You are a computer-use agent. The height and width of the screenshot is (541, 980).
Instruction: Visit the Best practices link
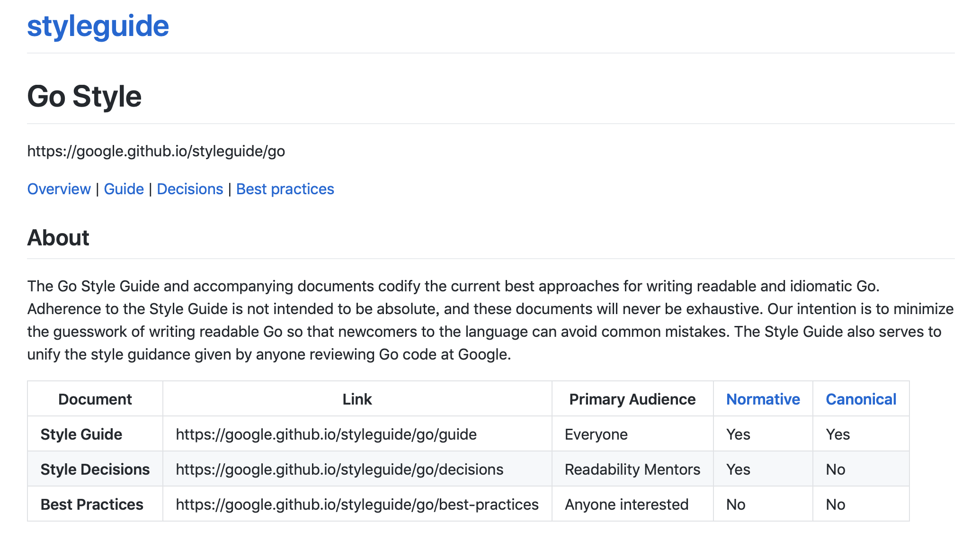pyautogui.click(x=285, y=189)
